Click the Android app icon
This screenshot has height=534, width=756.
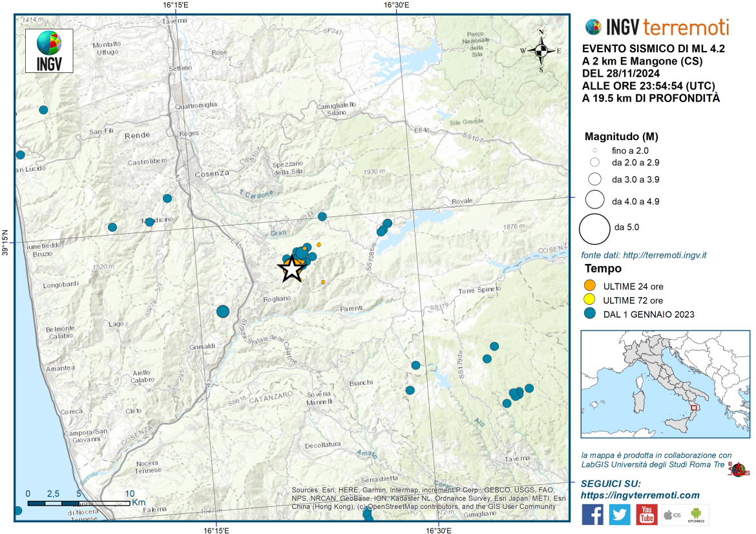click(698, 515)
